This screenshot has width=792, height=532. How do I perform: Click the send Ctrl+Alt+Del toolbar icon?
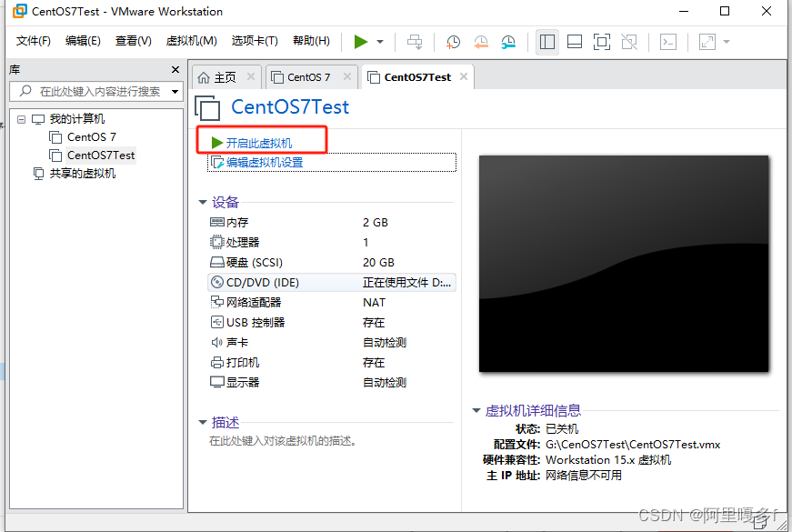[x=416, y=42]
